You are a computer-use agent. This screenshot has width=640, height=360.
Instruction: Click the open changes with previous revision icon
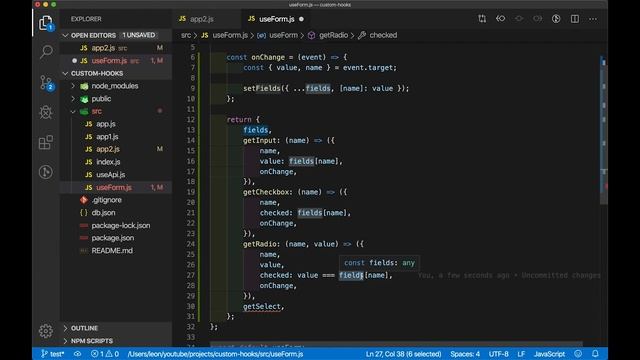coord(500,19)
